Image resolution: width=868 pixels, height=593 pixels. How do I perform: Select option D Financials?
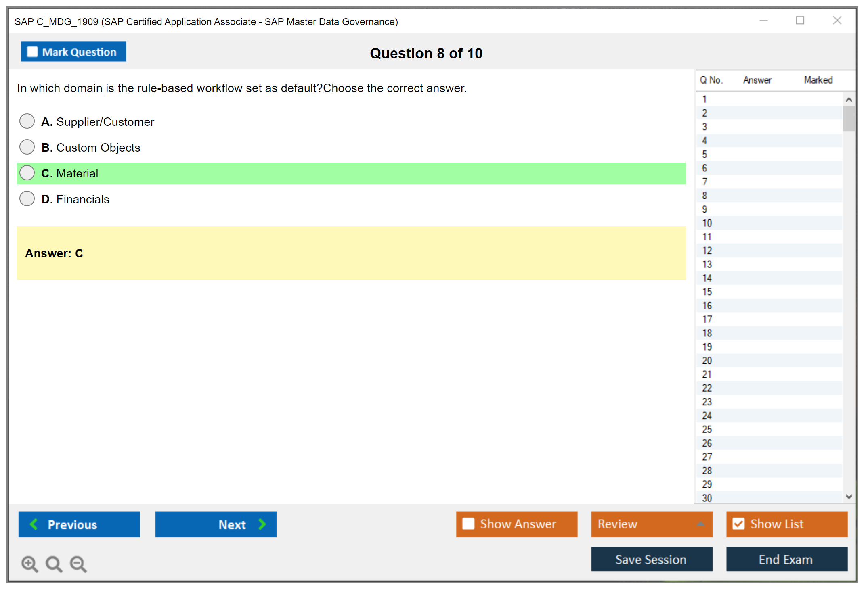click(27, 198)
